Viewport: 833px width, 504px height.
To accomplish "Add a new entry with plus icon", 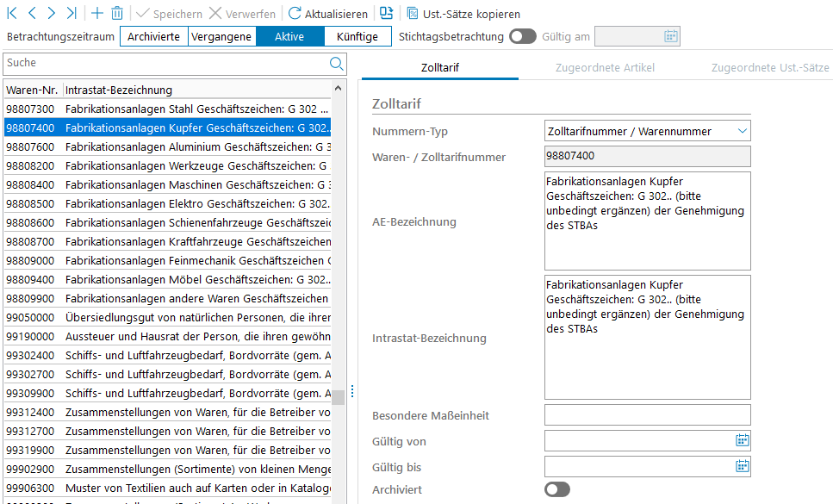I will [x=97, y=14].
